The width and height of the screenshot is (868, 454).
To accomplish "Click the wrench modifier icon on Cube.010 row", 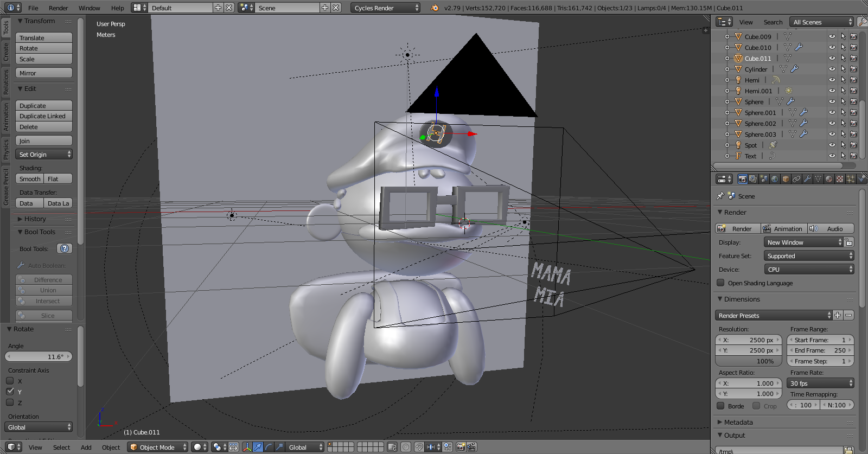I will [799, 47].
